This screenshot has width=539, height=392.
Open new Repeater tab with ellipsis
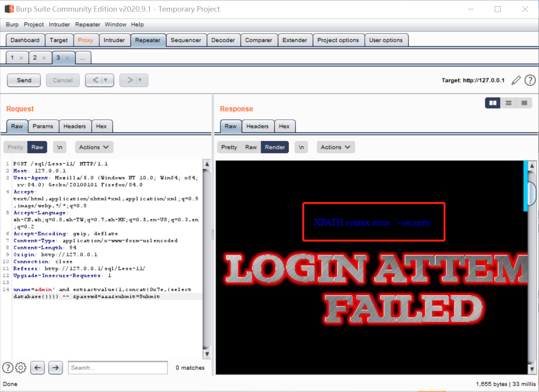point(83,58)
